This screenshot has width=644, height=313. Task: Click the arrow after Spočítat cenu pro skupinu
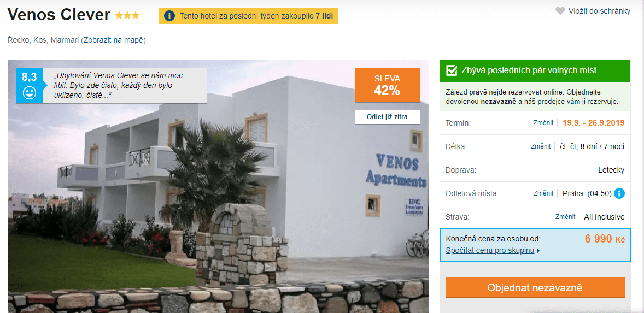pyautogui.click(x=538, y=251)
